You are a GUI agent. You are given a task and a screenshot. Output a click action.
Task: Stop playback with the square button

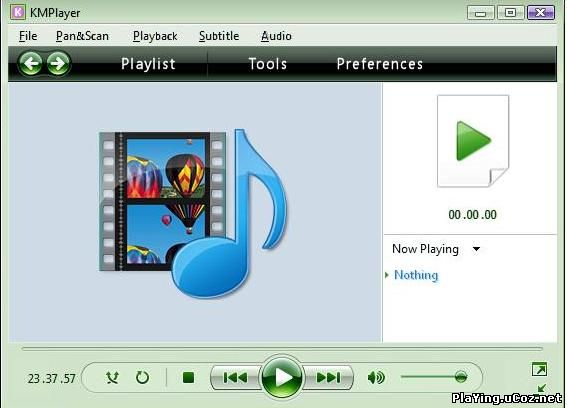(188, 378)
